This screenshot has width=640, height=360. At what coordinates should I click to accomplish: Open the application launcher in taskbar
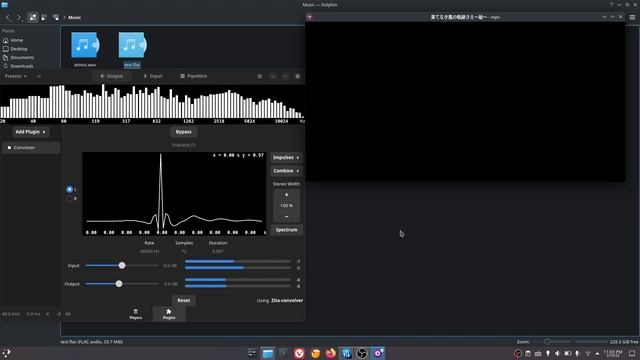click(x=7, y=353)
